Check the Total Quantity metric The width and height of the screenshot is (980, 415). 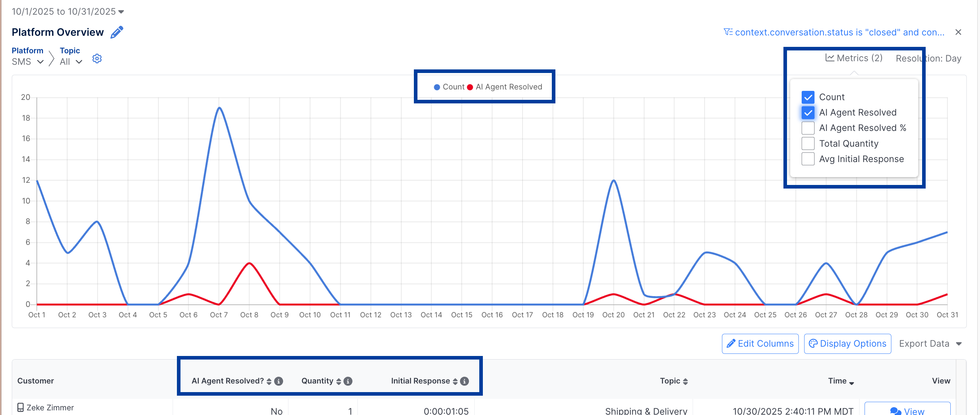[x=807, y=143]
